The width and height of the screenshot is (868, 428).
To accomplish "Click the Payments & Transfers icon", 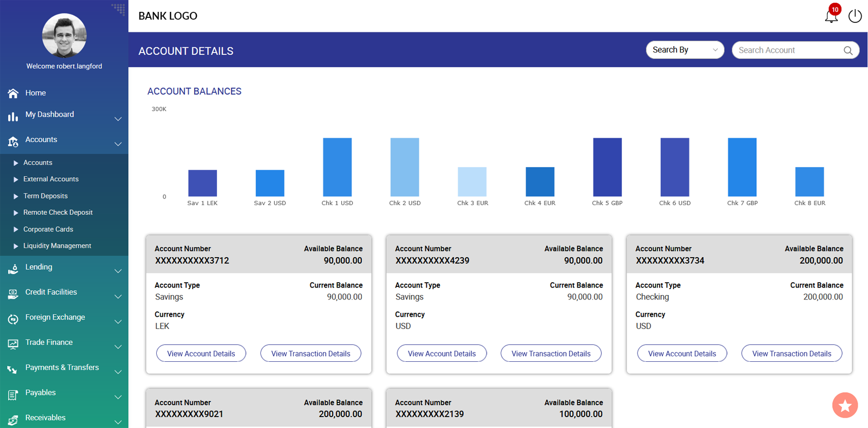I will (x=13, y=369).
